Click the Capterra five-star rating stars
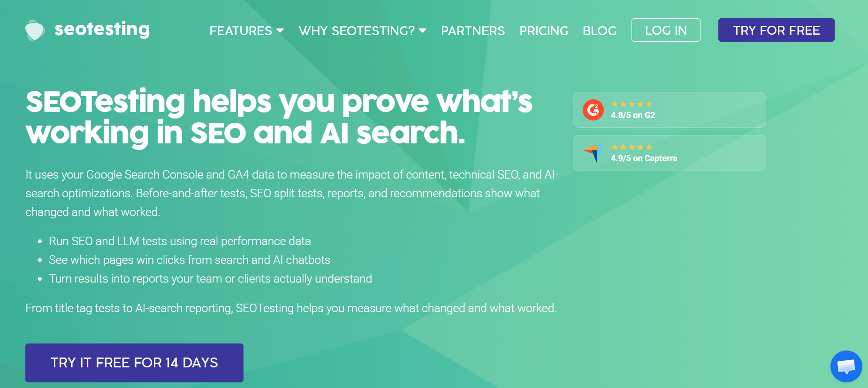This screenshot has width=868, height=388. coord(632,147)
